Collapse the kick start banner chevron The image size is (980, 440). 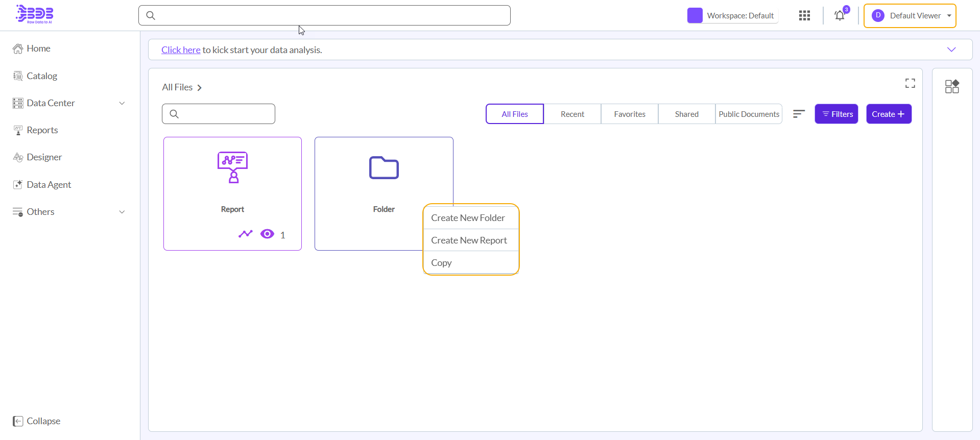click(951, 50)
